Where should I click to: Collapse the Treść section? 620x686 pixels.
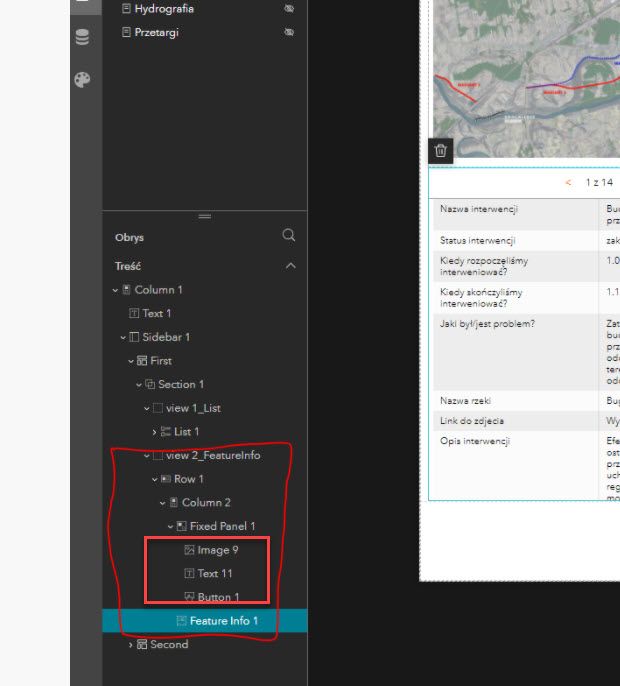point(291,266)
